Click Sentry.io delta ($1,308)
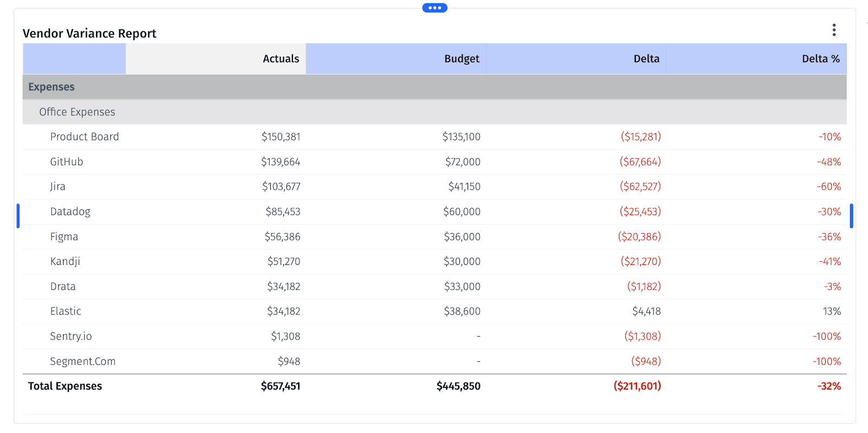This screenshot has width=868, height=433. pos(642,336)
